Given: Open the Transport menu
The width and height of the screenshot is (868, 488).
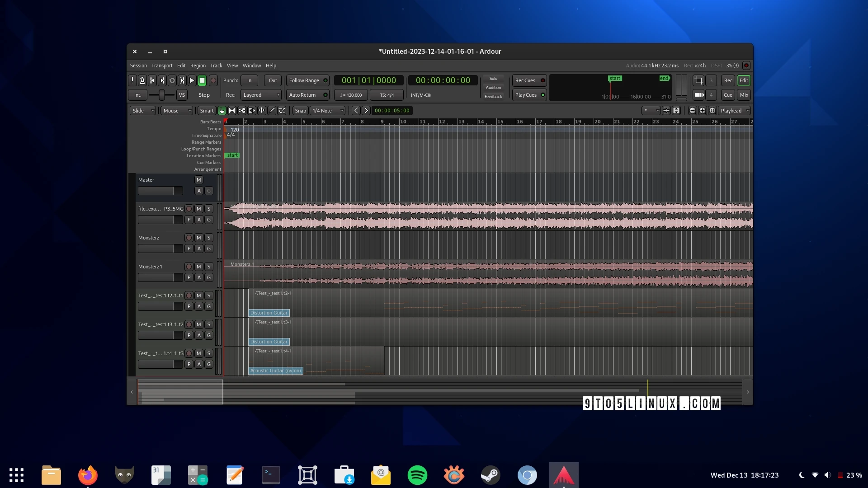Looking at the screenshot, I should point(161,66).
